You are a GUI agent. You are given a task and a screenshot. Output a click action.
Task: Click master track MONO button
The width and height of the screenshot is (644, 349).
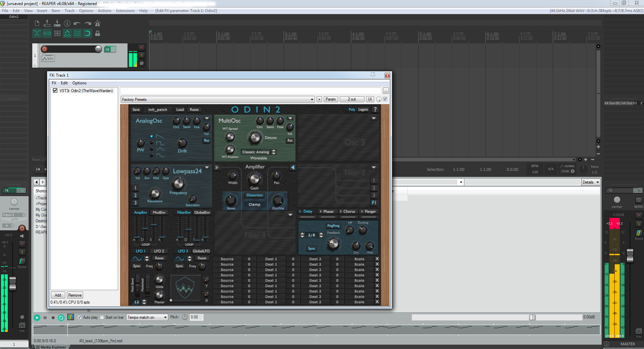click(638, 200)
